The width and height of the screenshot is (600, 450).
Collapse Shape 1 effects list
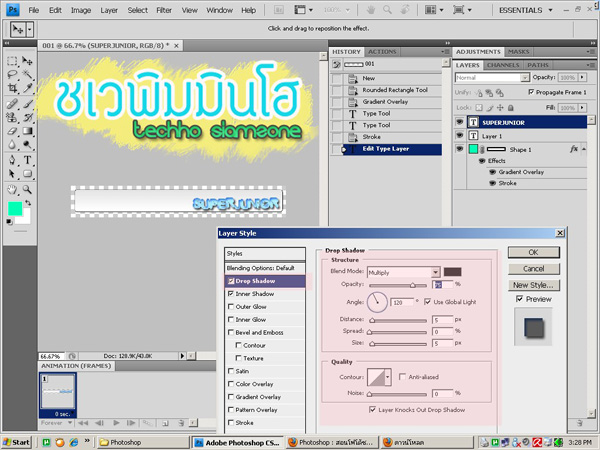pyautogui.click(x=584, y=149)
